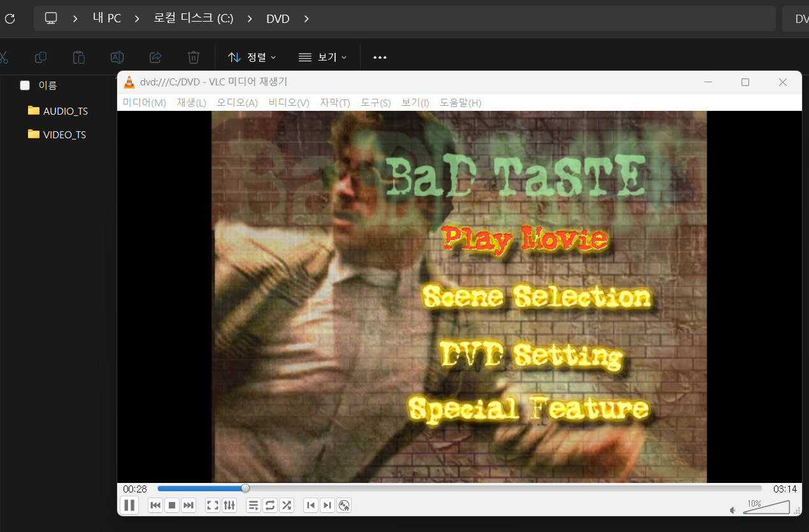Click the VLC seek bar handle
Viewport: 809px width, 532px height.
coord(245,489)
